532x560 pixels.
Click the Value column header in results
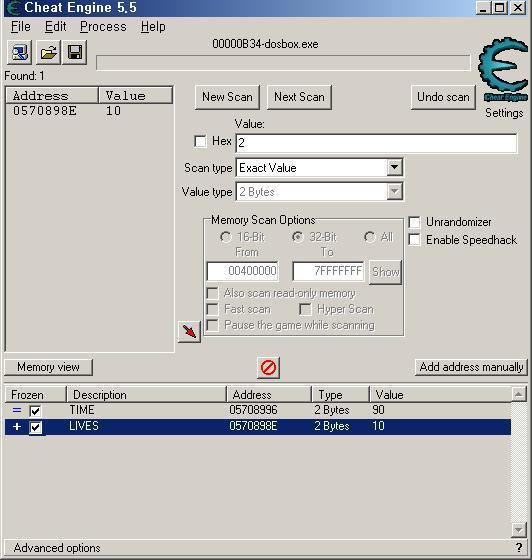tap(136, 95)
